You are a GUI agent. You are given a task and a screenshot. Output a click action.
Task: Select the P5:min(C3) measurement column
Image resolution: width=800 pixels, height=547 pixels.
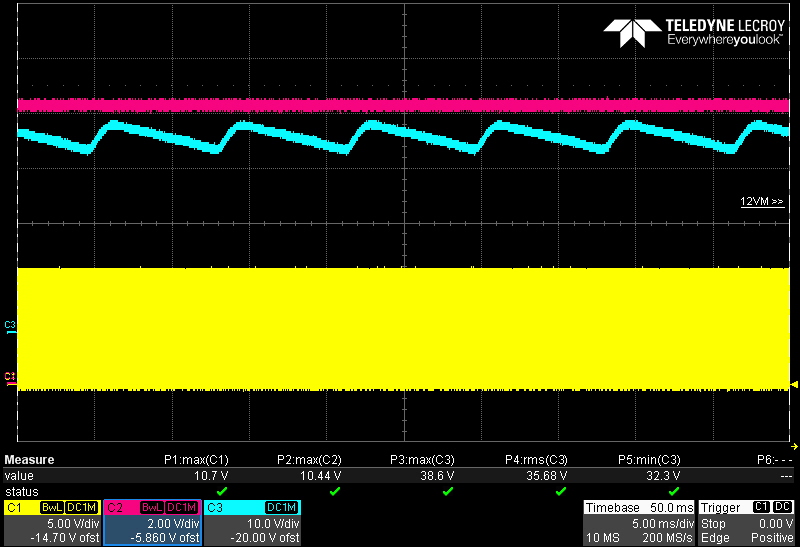(x=649, y=460)
